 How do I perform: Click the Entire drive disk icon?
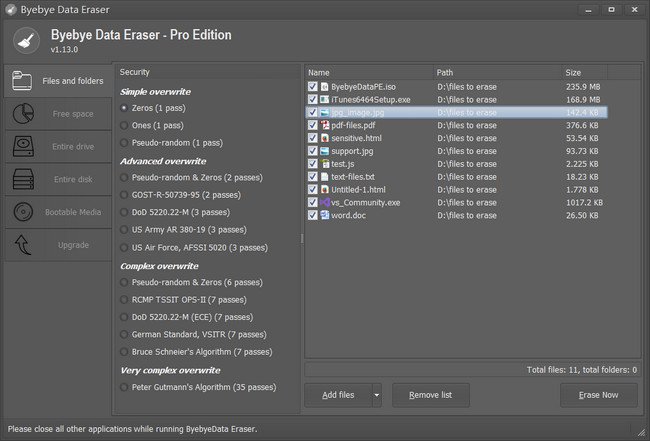tap(23, 146)
